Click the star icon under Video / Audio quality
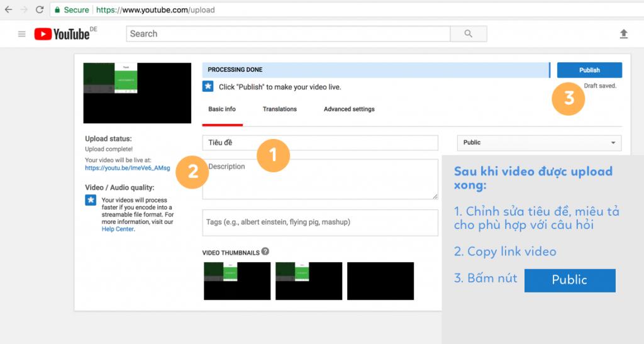644x344 pixels. point(91,200)
